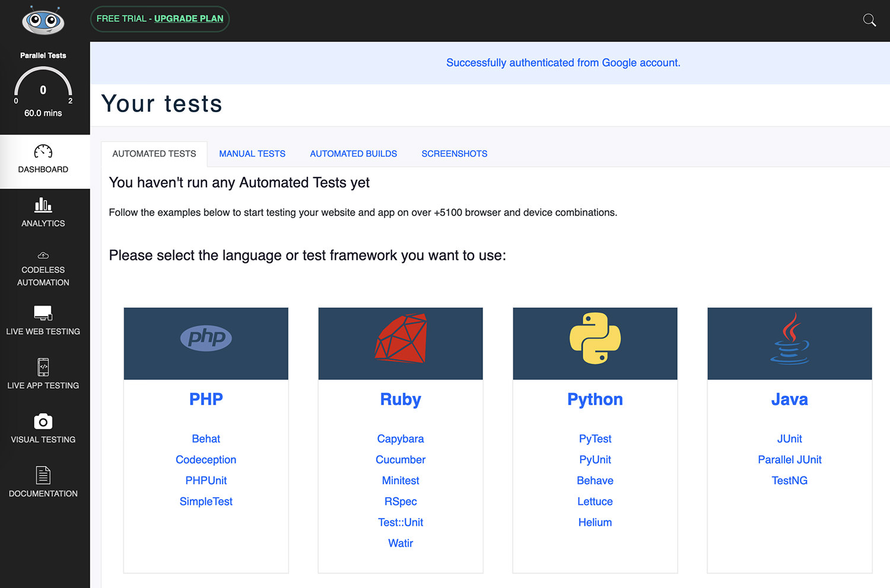Image resolution: width=890 pixels, height=588 pixels.
Task: Click the Parallel Tests label
Action: tap(43, 55)
